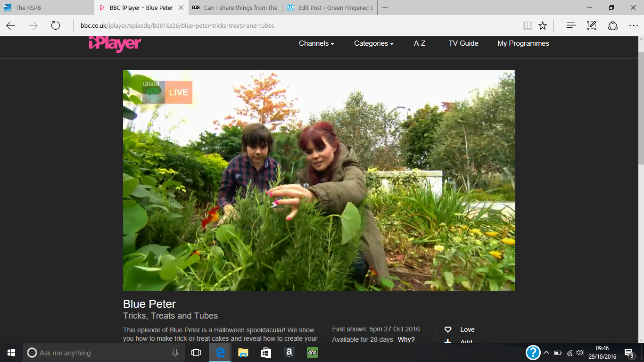Switch to The RSPB tab
Screen dimensions: 644x362
tap(47, 8)
